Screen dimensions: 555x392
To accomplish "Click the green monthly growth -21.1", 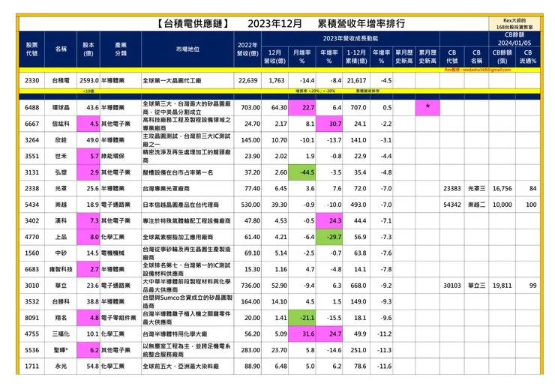I will click(x=302, y=318).
